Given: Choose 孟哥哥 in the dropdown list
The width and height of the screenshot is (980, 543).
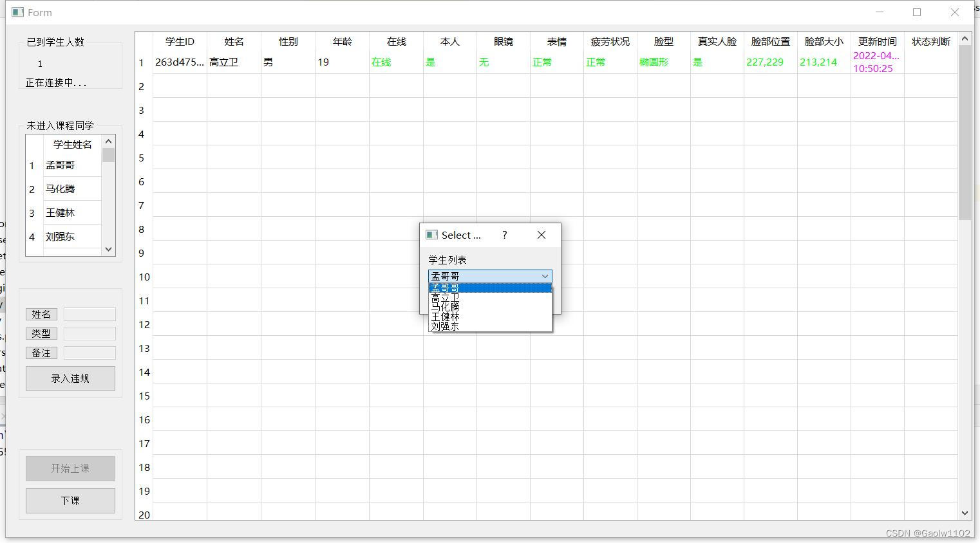Looking at the screenshot, I should point(490,288).
